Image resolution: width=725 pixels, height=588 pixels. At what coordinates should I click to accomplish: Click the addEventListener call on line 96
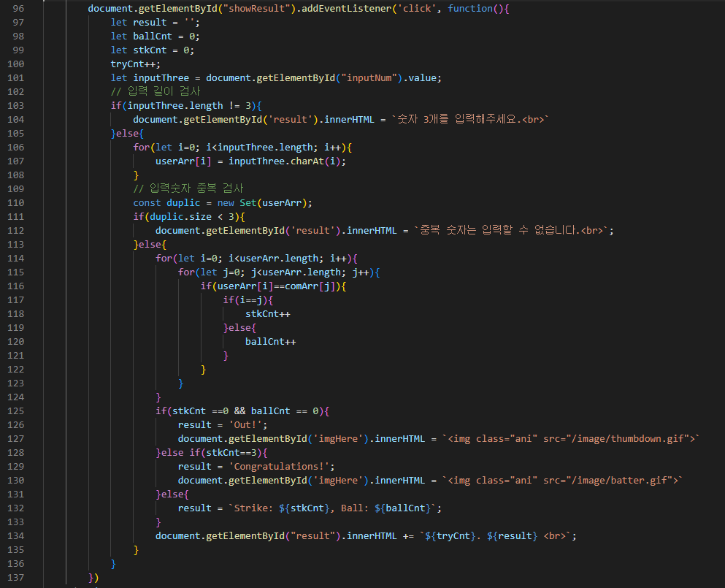pos(346,8)
